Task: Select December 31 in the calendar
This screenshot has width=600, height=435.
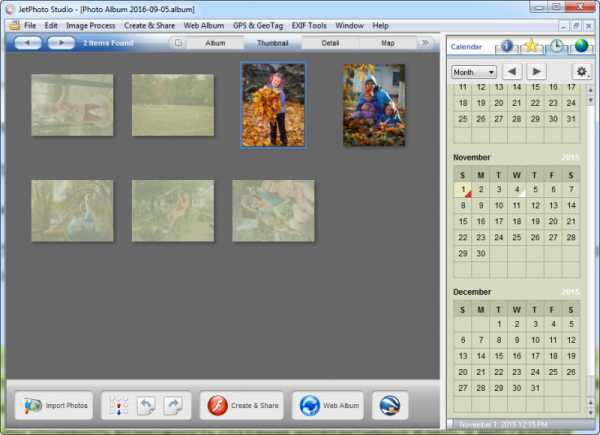Action: tap(535, 388)
